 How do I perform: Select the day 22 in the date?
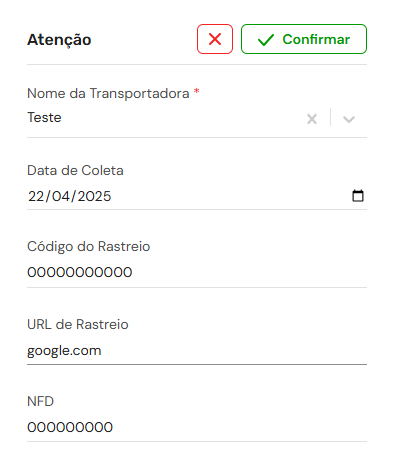[36, 196]
